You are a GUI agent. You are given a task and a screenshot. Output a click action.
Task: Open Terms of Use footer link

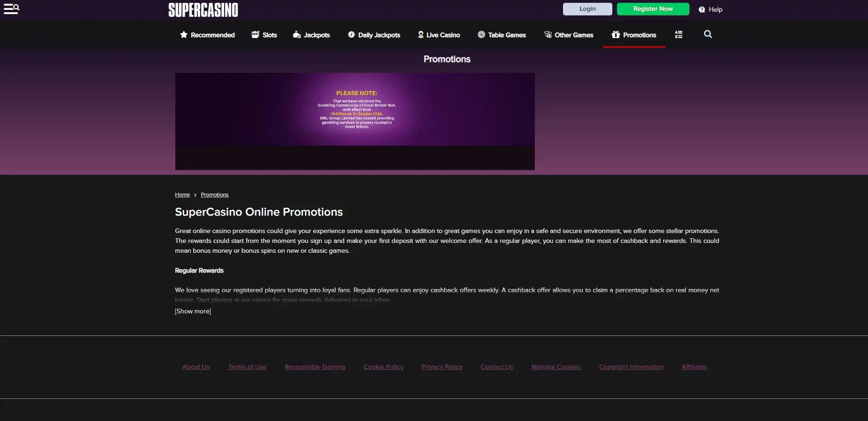pos(247,367)
